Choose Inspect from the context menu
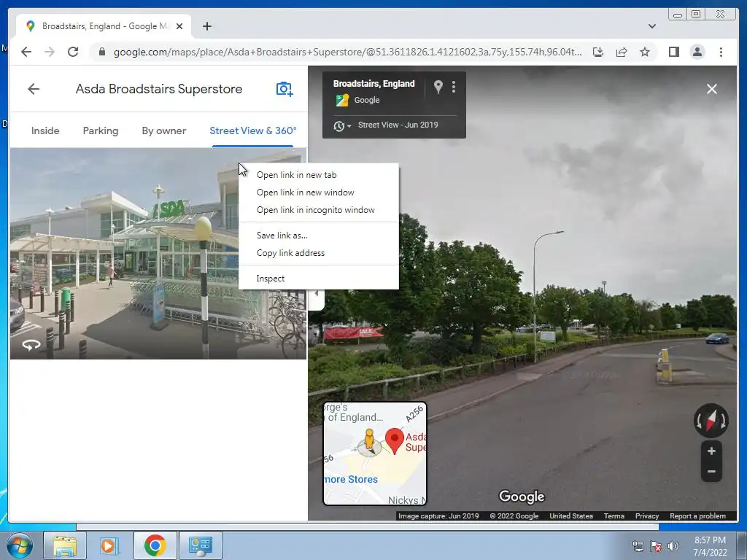The width and height of the screenshot is (747, 560). [318, 279]
